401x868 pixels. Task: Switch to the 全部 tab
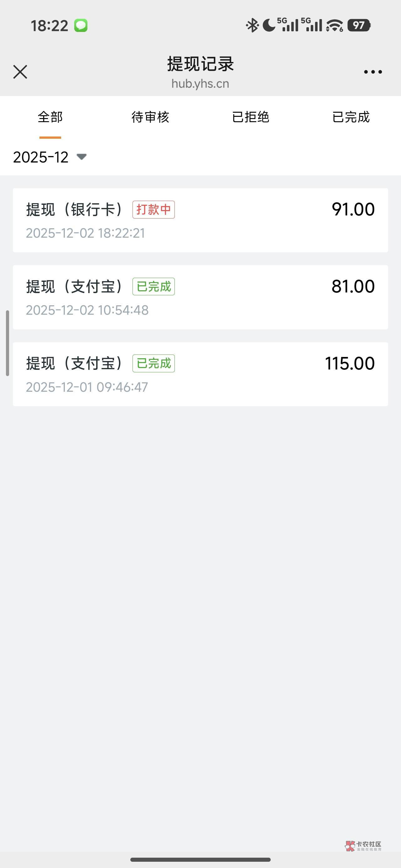(x=50, y=117)
